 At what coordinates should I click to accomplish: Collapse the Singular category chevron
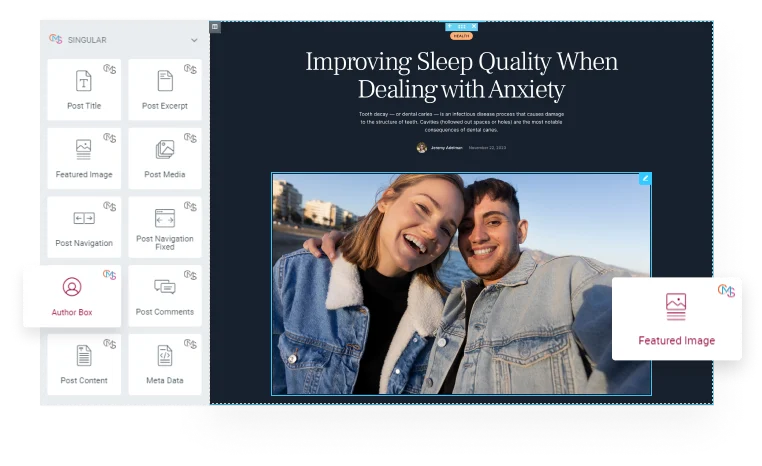point(194,40)
